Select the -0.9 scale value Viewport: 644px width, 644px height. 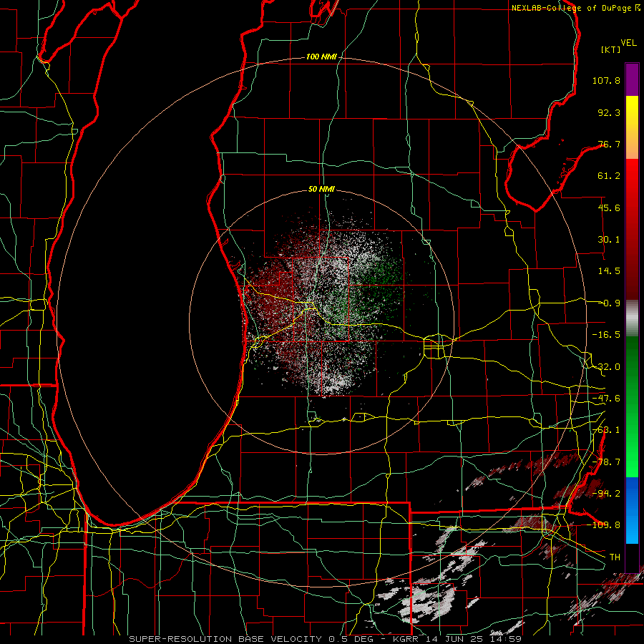point(609,303)
